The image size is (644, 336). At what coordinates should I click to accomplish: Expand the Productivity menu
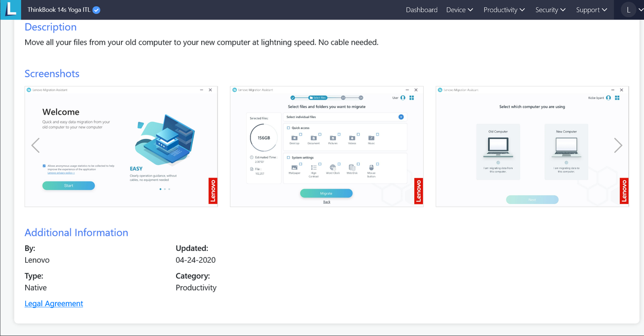point(504,10)
